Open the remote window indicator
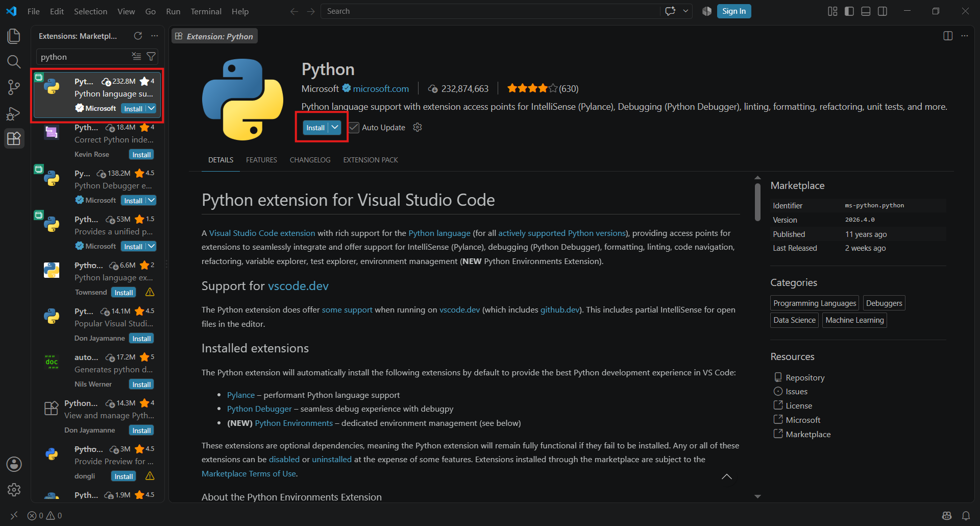The height and width of the screenshot is (526, 980). coord(14,516)
